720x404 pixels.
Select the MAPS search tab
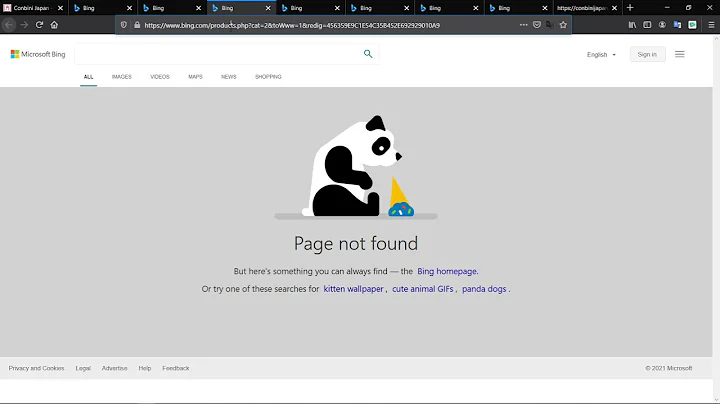[x=195, y=77]
